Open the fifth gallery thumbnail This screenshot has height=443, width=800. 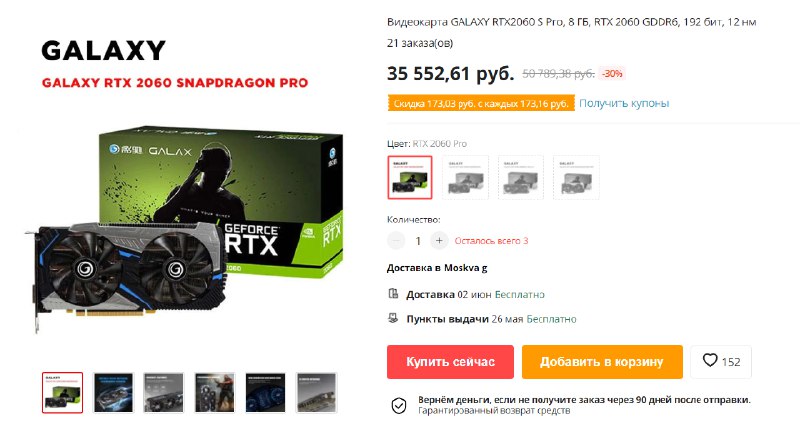[x=265, y=392]
